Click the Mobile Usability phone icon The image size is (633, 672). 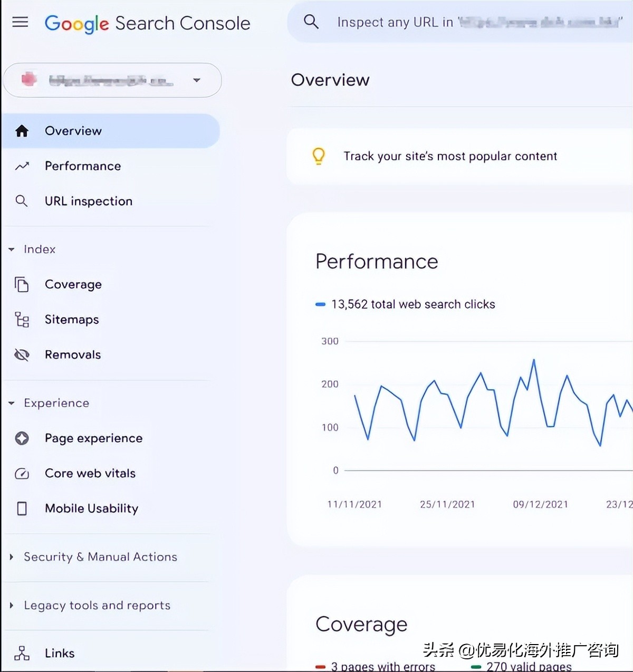[22, 508]
